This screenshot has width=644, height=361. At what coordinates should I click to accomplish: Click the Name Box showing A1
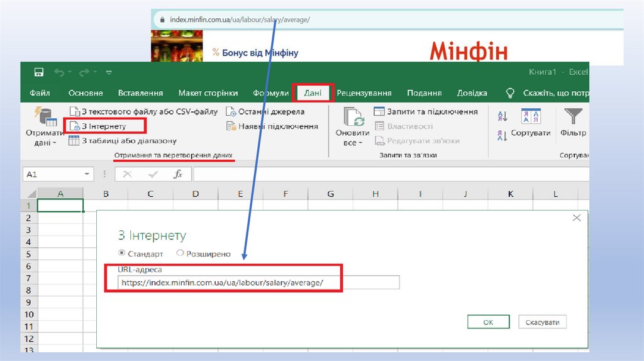tap(53, 174)
